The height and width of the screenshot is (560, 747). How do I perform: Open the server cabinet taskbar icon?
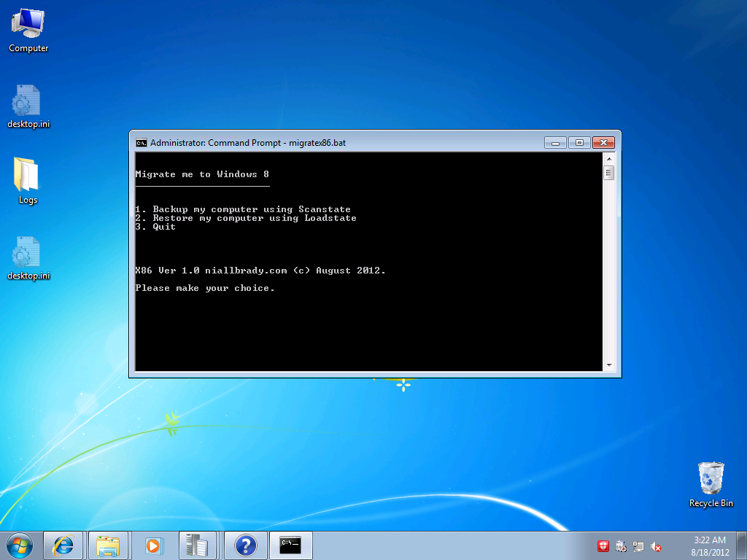click(198, 545)
